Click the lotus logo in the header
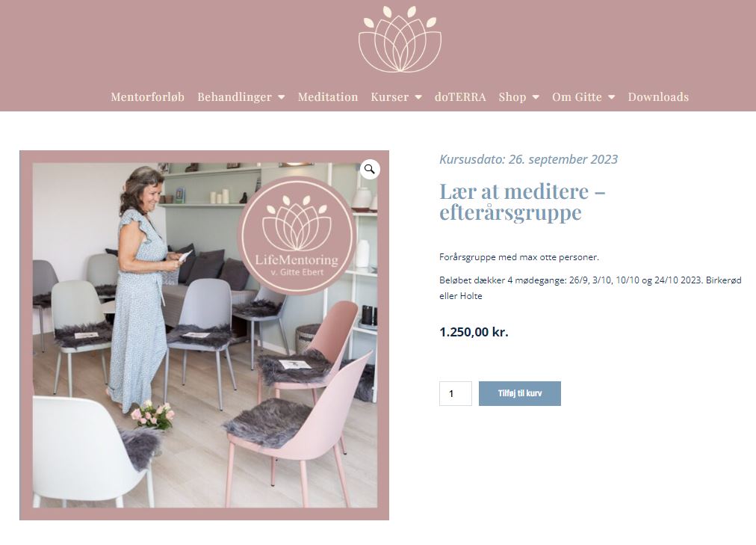Viewport: 756px width, 545px height. coord(400,39)
